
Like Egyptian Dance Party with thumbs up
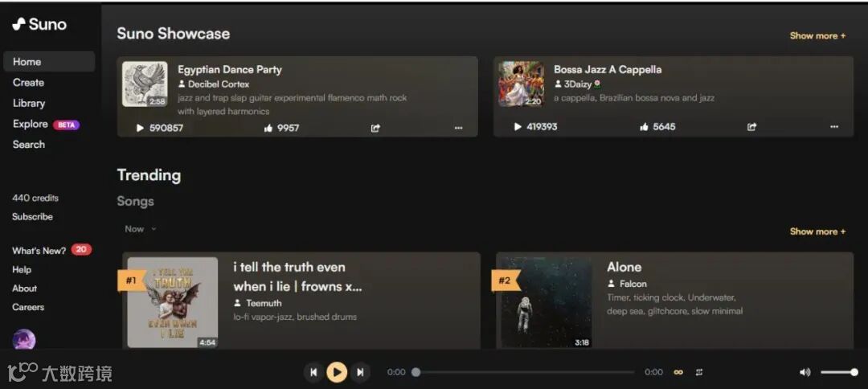(x=269, y=129)
